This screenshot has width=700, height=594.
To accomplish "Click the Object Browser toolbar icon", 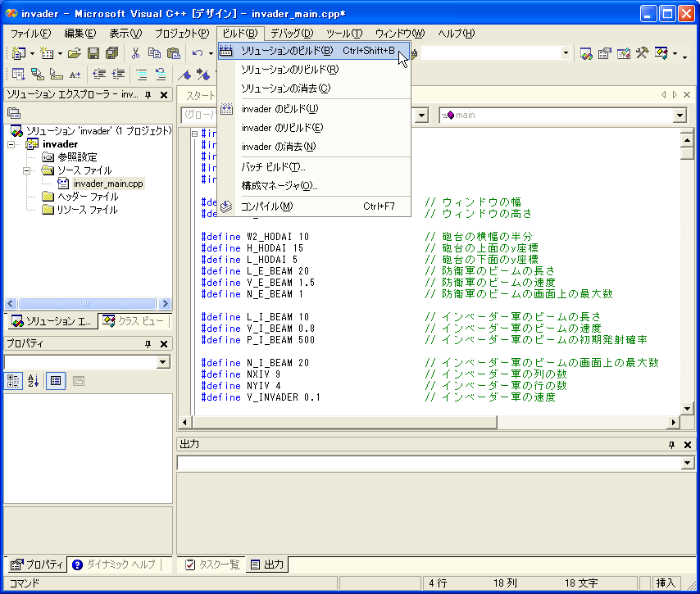I will [623, 53].
